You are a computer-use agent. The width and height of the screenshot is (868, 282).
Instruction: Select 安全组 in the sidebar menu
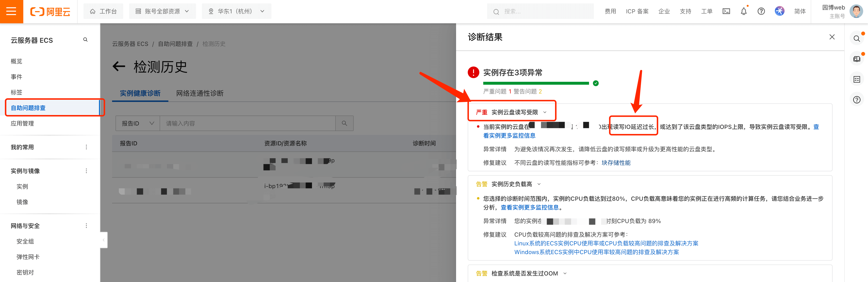click(x=25, y=241)
